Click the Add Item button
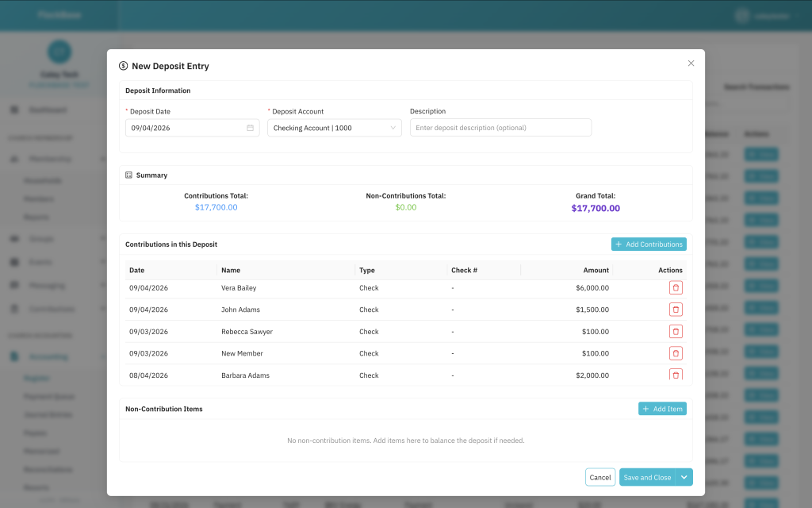The width and height of the screenshot is (812, 508). point(662,409)
